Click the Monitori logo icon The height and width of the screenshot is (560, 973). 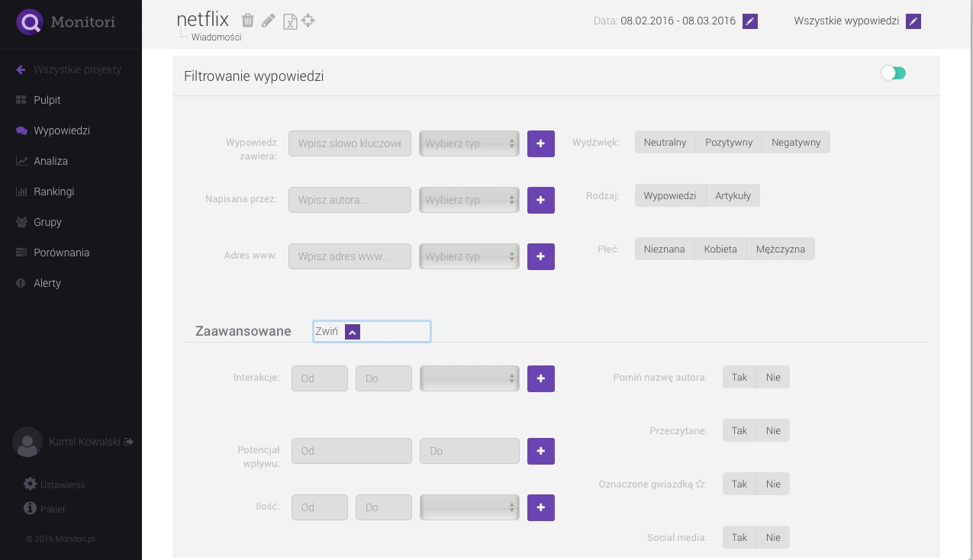(30, 22)
